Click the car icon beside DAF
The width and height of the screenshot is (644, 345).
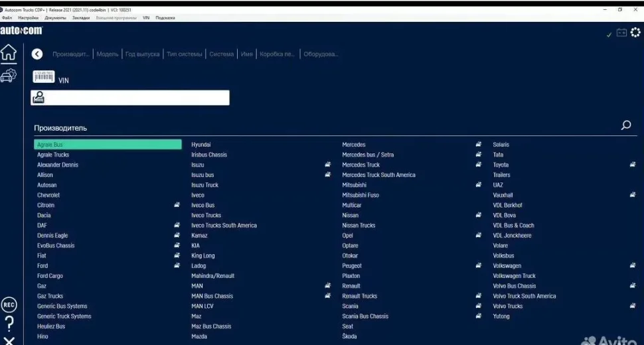tap(177, 225)
